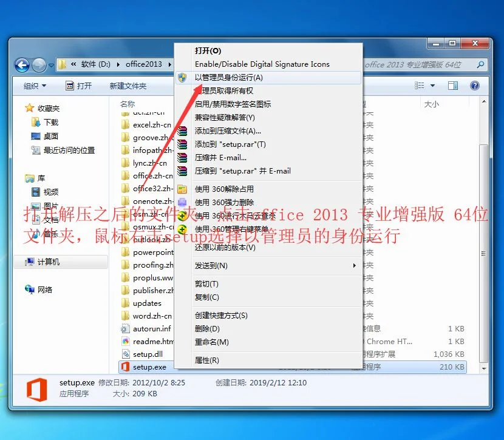Choose 使用 360强力删除
The image size is (504, 440).
(268, 202)
